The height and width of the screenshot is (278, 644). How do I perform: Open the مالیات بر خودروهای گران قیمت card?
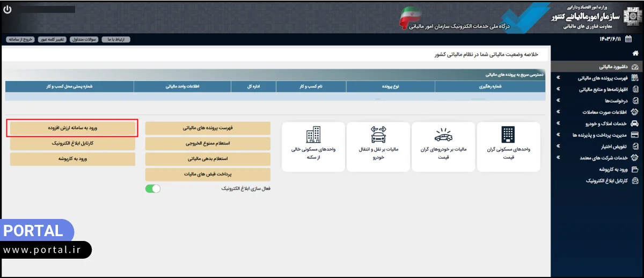(443, 147)
